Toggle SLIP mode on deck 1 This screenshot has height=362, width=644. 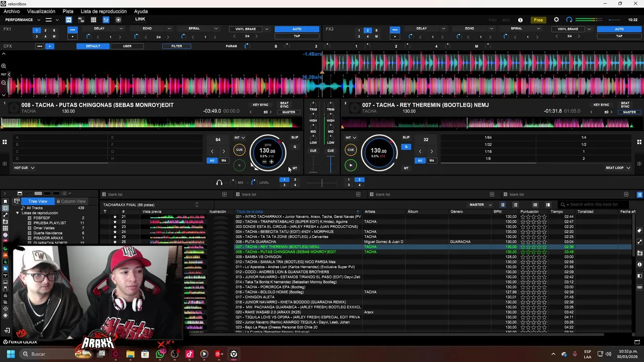(x=295, y=137)
